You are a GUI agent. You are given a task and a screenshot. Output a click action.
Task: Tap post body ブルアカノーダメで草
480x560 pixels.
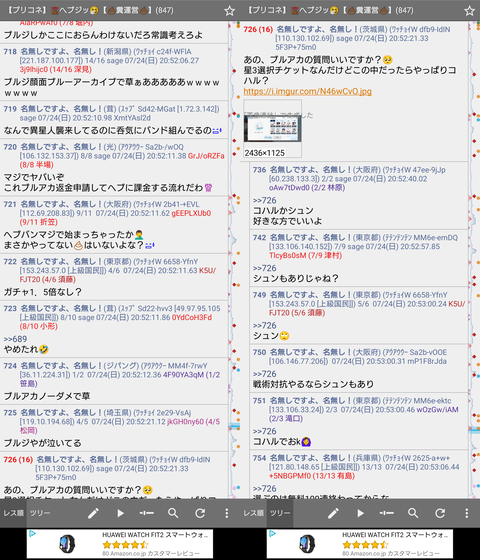tap(47, 396)
